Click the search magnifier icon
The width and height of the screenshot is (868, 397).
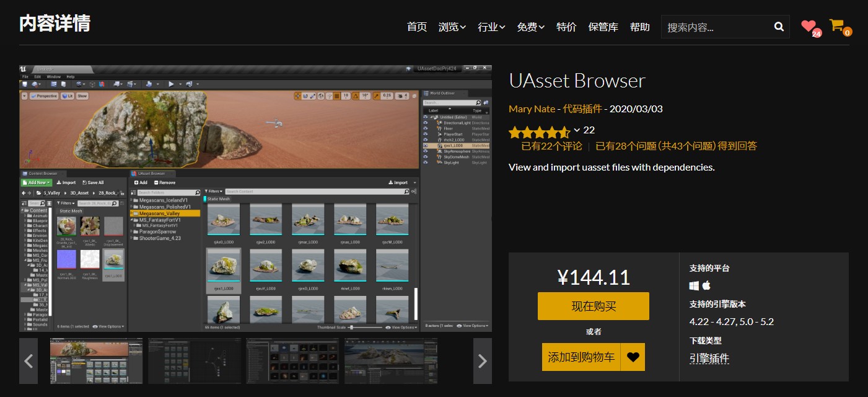(x=779, y=27)
